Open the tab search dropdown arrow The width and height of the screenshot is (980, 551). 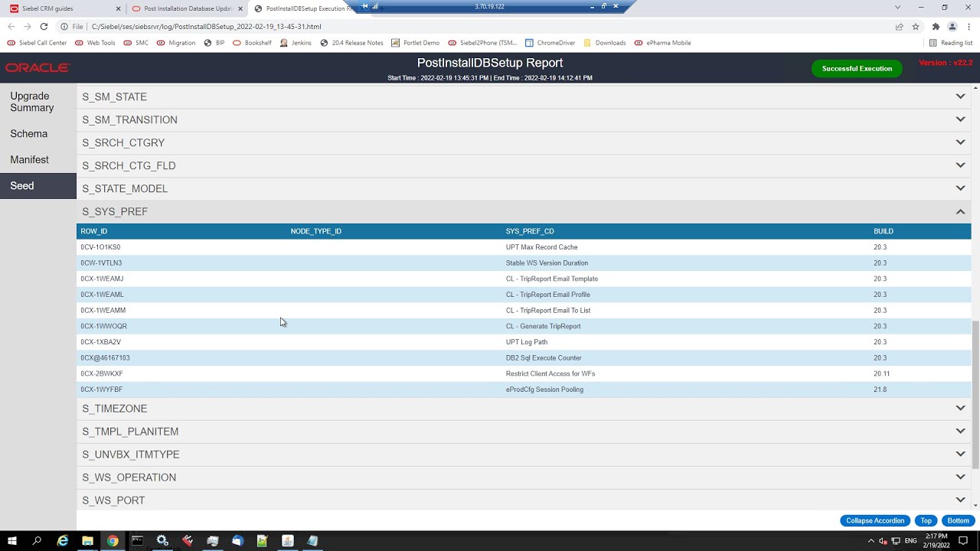coord(897,7)
